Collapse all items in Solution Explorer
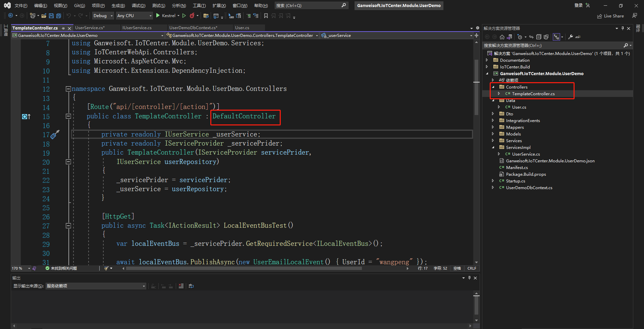The image size is (644, 329). 539,37
